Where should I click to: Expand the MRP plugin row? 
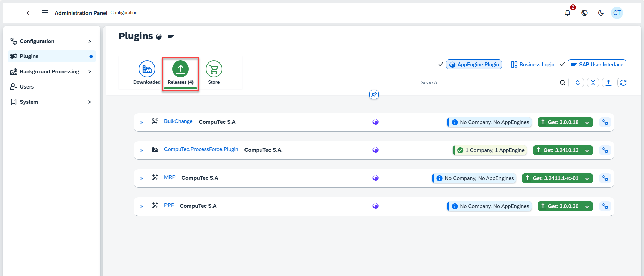point(141,178)
